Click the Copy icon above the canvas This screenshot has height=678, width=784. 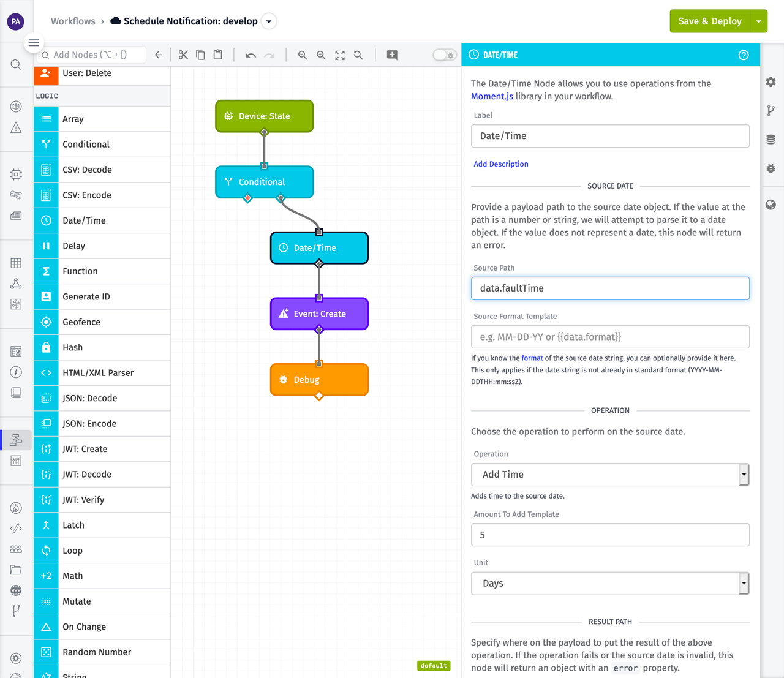[200, 55]
